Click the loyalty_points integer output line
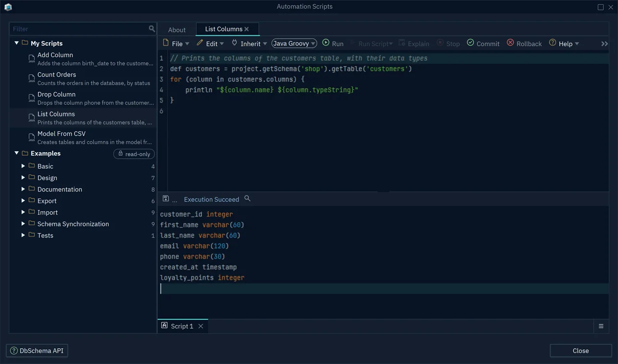 pos(202,278)
